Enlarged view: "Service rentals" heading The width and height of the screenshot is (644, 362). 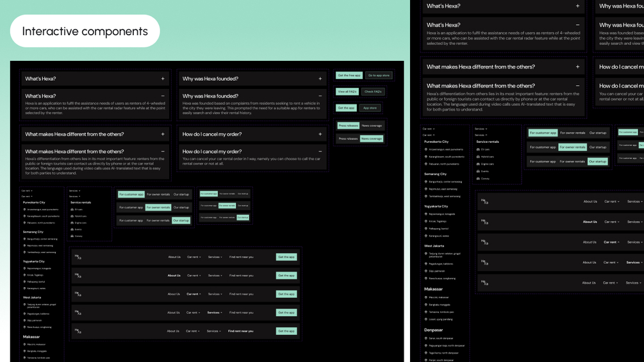488,142
